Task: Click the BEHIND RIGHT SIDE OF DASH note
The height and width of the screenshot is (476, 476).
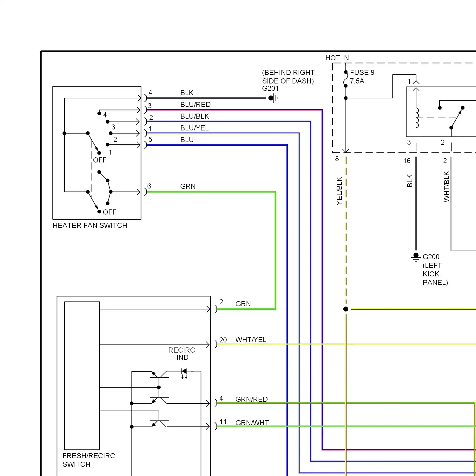Action: pos(288,77)
